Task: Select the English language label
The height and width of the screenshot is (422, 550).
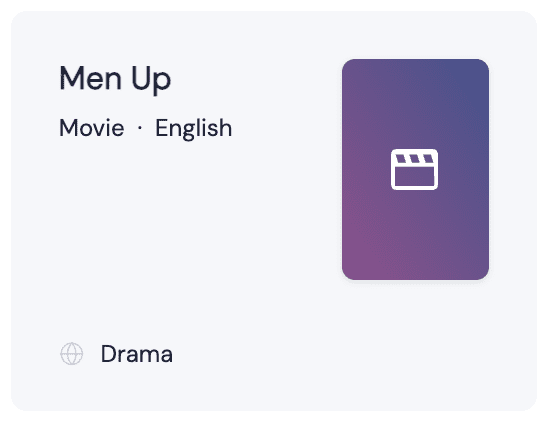Action: 194,128
